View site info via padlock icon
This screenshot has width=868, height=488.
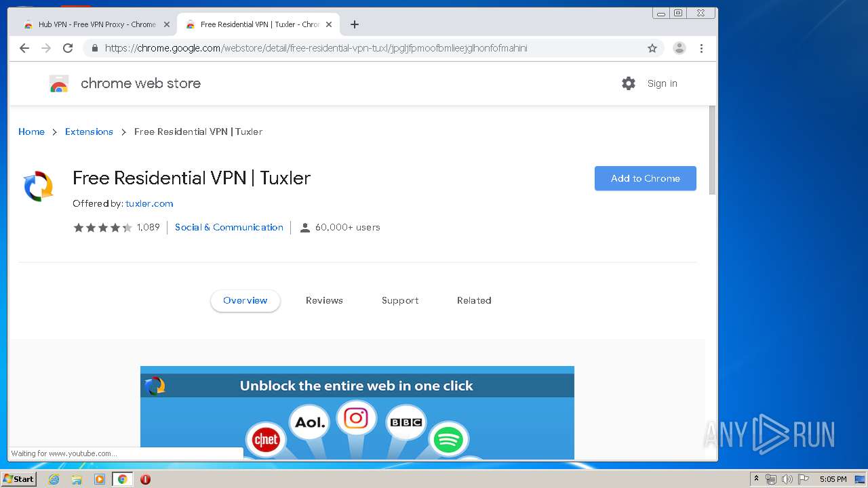tap(94, 48)
